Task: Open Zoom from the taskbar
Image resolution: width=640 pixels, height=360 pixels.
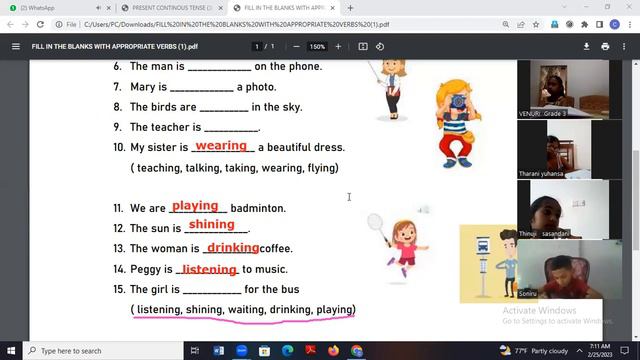Action: click(x=242, y=351)
